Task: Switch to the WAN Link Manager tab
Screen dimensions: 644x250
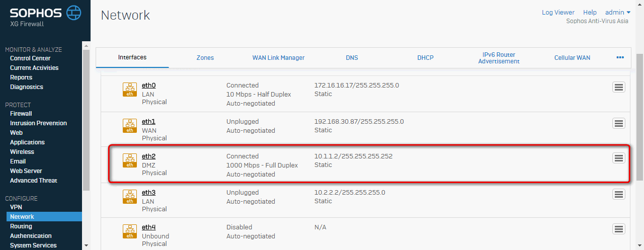Action: point(278,58)
